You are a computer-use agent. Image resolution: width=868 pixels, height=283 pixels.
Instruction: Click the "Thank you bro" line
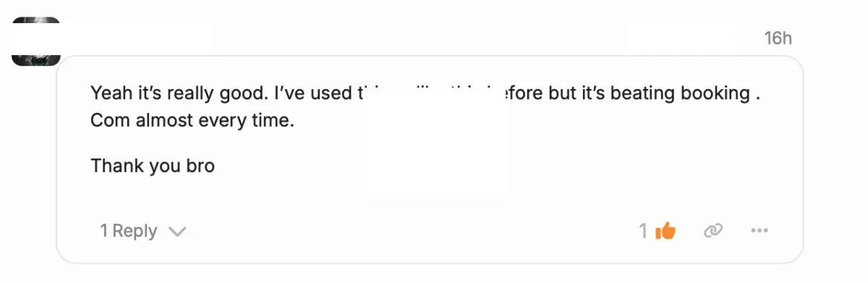tap(153, 166)
